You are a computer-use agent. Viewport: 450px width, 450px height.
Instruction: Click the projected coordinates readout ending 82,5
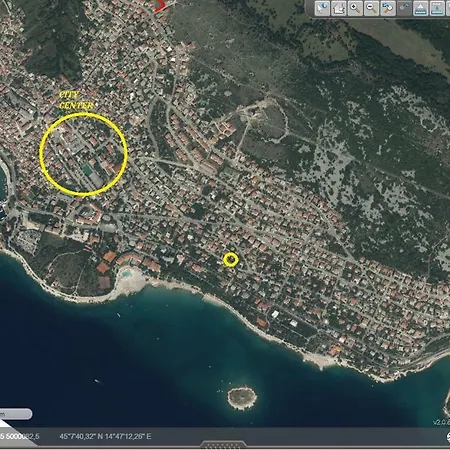20,436
